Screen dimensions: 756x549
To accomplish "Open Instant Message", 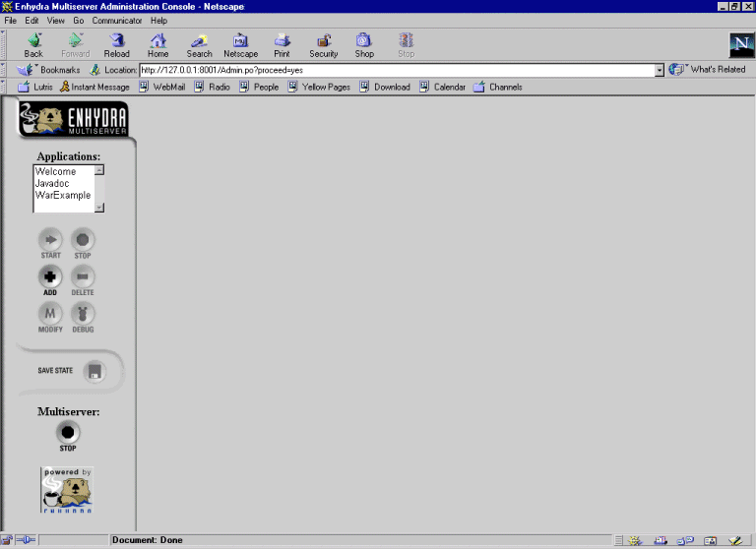I will click(x=94, y=87).
